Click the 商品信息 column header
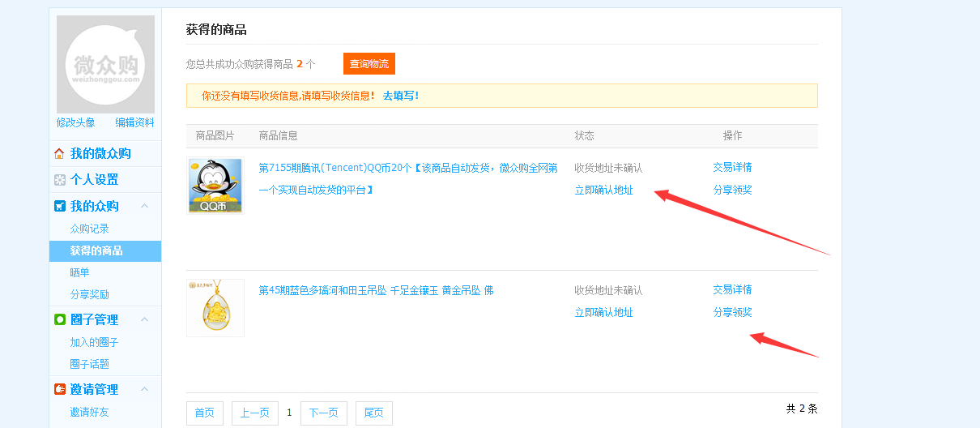Image resolution: width=980 pixels, height=428 pixels. click(278, 135)
